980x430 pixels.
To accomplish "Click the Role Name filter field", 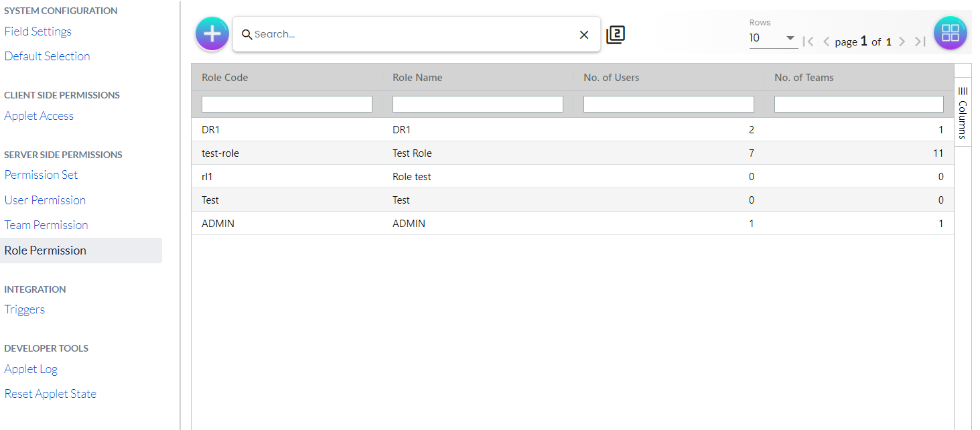I will click(x=478, y=104).
